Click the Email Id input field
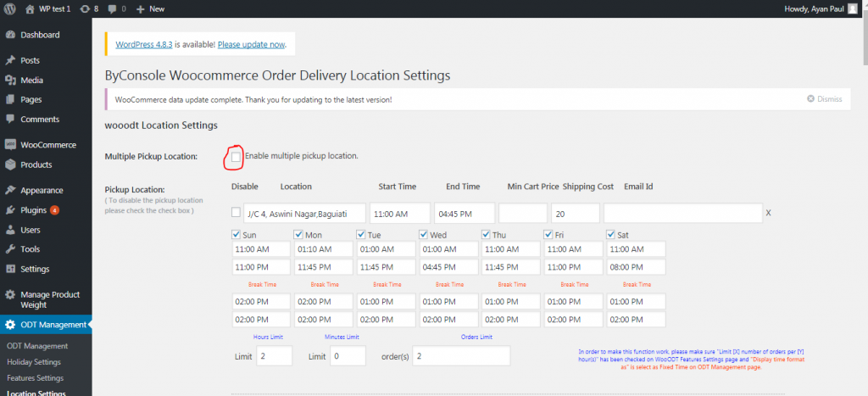This screenshot has width=868, height=396. [683, 213]
